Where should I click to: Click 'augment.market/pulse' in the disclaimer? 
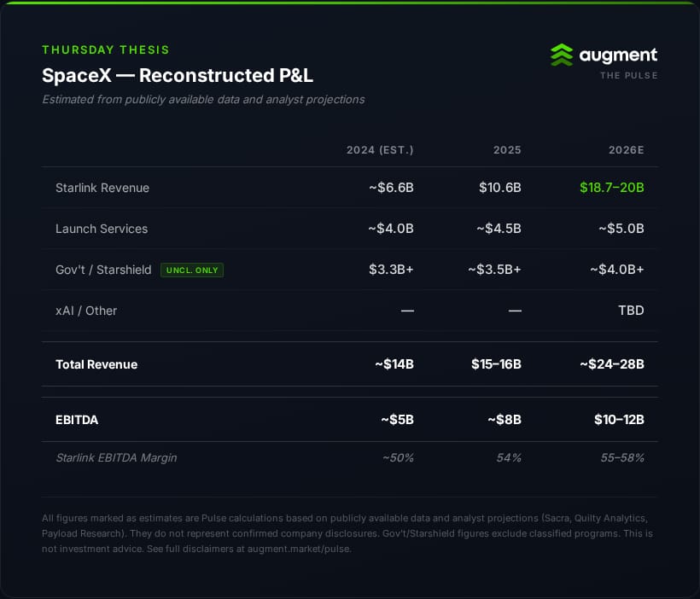[x=299, y=549]
